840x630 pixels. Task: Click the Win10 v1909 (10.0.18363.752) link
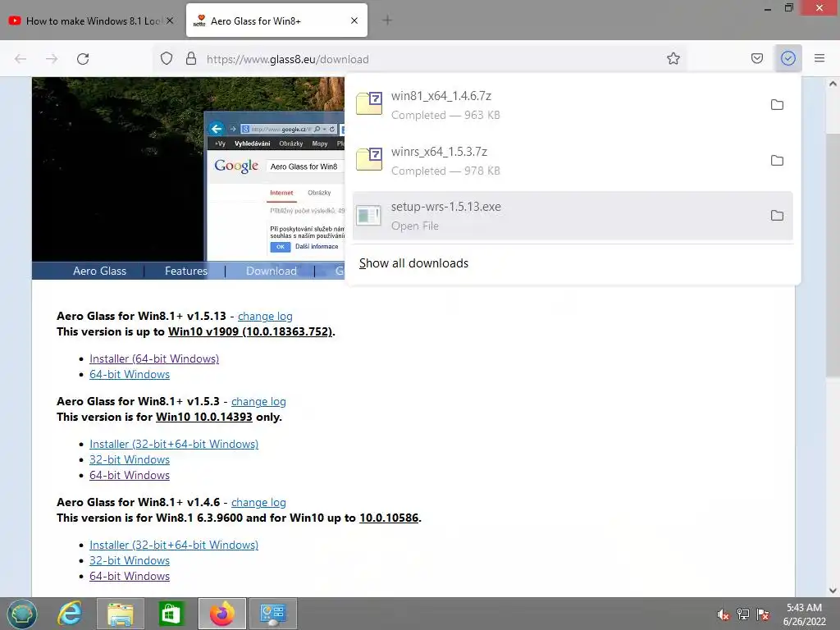click(250, 331)
